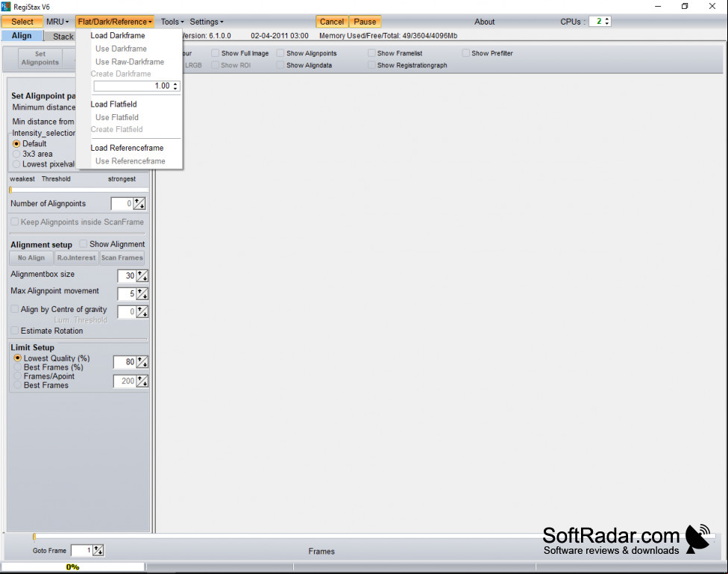The image size is (728, 574).
Task: Click Use Flatfield menu entry
Action: click(116, 117)
